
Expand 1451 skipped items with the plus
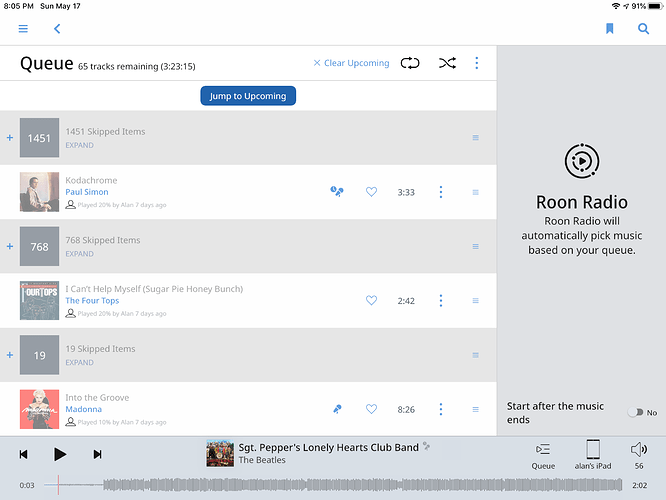pyautogui.click(x=10, y=138)
